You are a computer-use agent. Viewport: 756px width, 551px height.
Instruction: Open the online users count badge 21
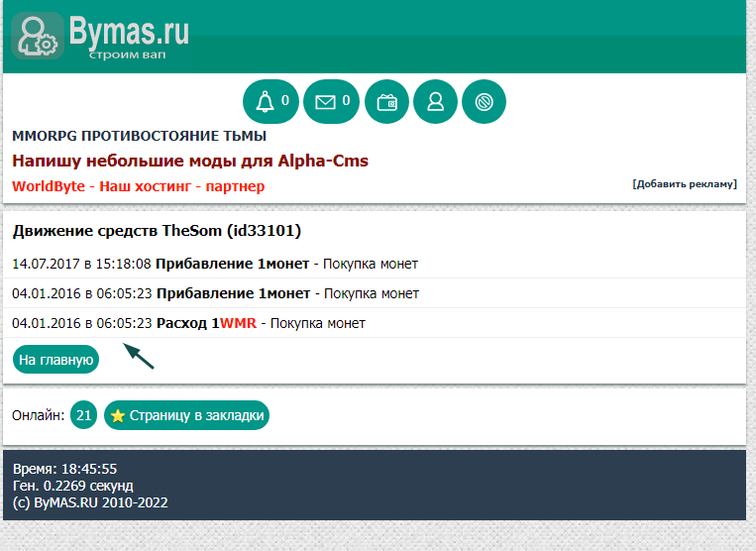pos(83,415)
